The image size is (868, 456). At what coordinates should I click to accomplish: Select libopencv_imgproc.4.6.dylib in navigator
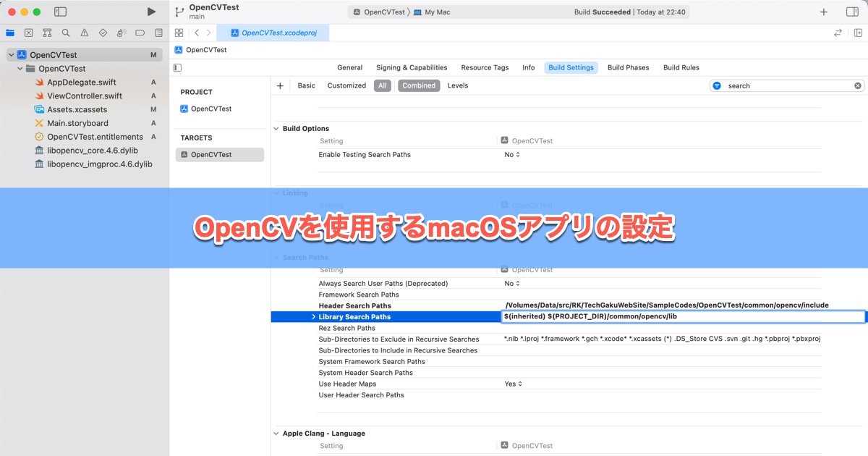(x=93, y=164)
